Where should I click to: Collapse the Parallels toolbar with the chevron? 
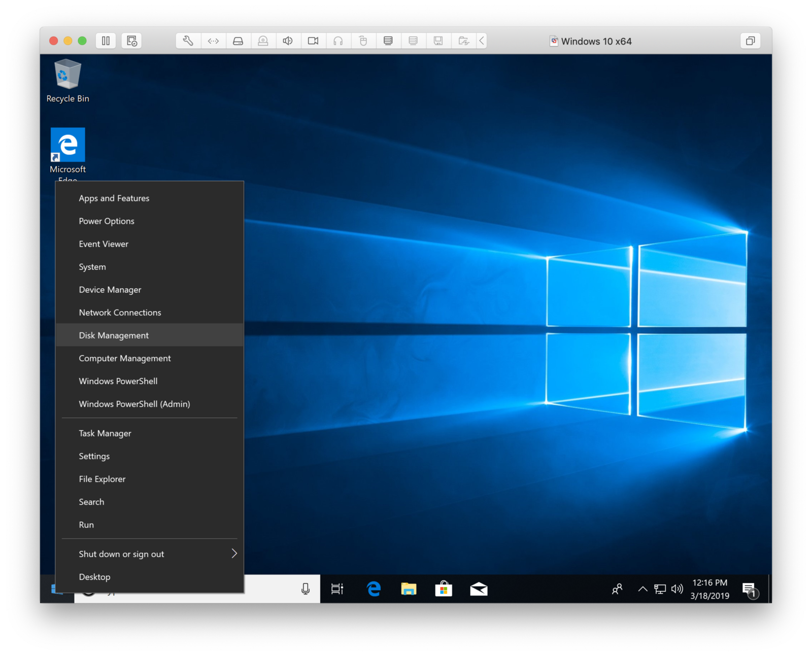(481, 41)
